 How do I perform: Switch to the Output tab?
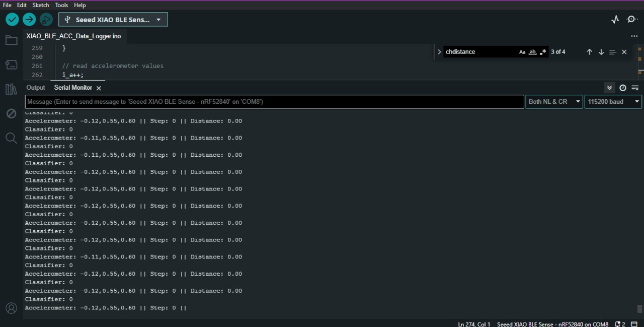click(x=35, y=87)
